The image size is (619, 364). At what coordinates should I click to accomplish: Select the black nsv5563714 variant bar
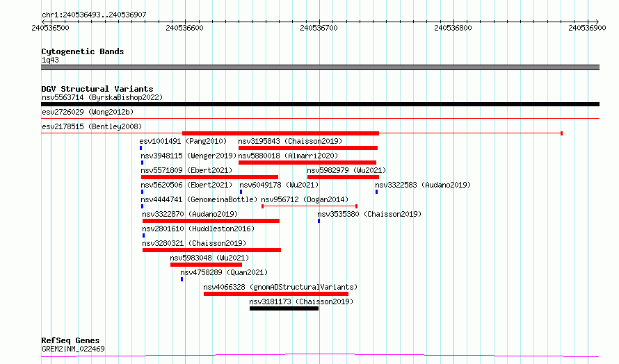pos(320,104)
